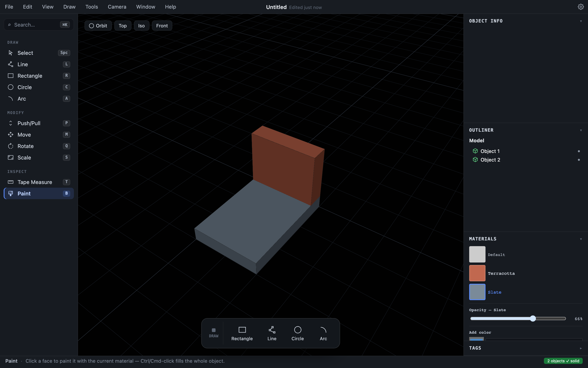Click the Arc button in the bottom toolbar
This screenshot has height=368, width=588.
pyautogui.click(x=323, y=333)
